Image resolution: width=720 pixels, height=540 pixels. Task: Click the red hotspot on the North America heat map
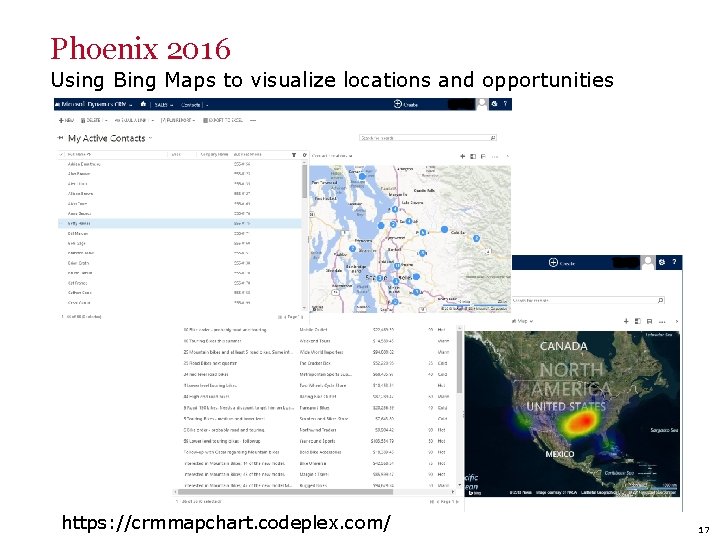pyautogui.click(x=584, y=420)
